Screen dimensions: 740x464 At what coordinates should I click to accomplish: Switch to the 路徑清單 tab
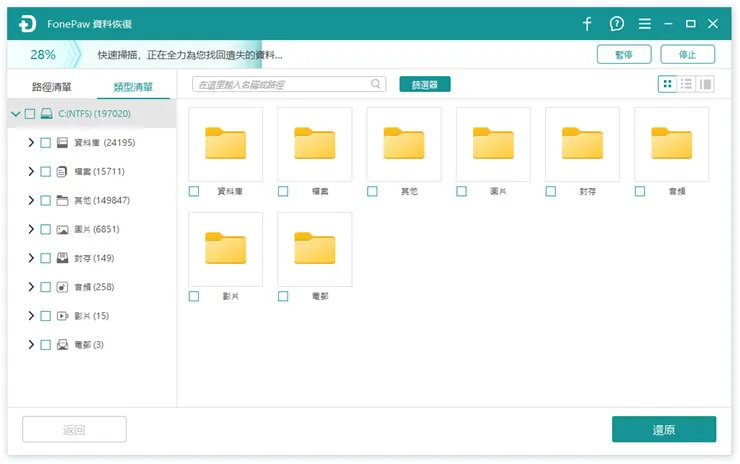point(51,87)
